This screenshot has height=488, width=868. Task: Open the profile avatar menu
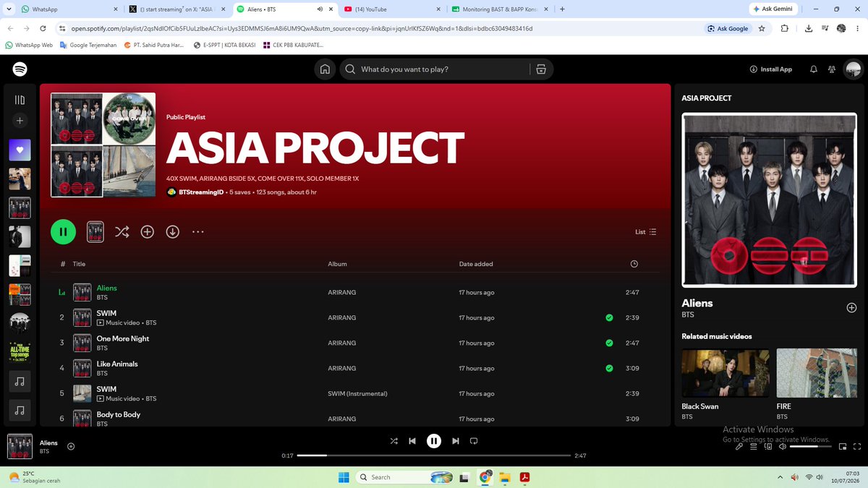click(x=854, y=69)
